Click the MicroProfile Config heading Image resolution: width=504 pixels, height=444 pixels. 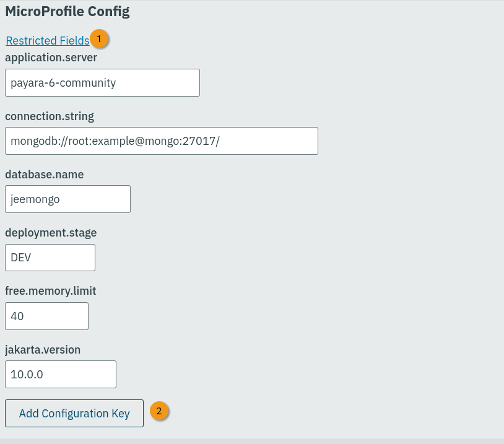tap(67, 11)
